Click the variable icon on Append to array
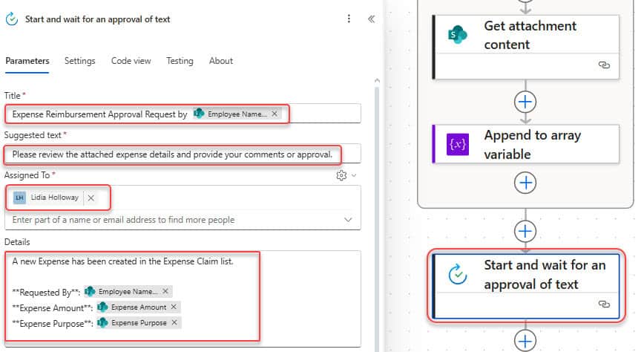 click(x=458, y=144)
